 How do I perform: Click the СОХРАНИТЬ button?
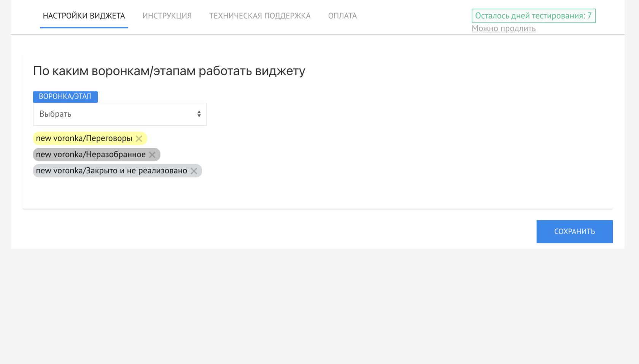[574, 231]
